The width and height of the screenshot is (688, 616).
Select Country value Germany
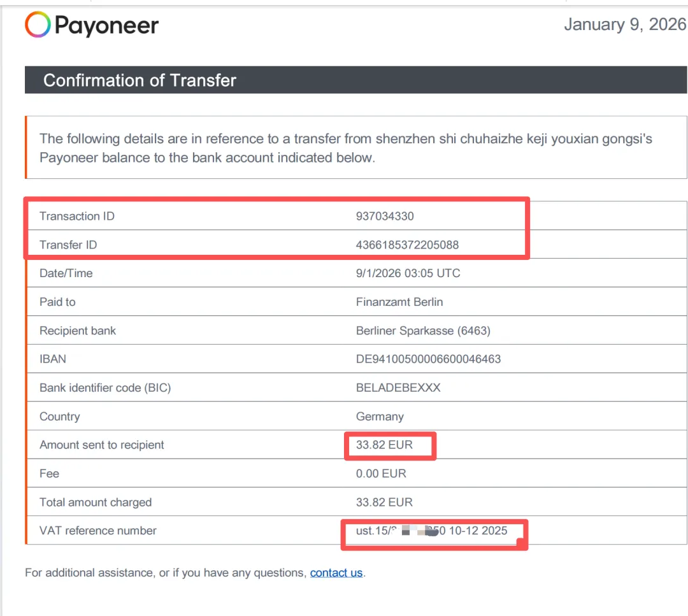380,417
